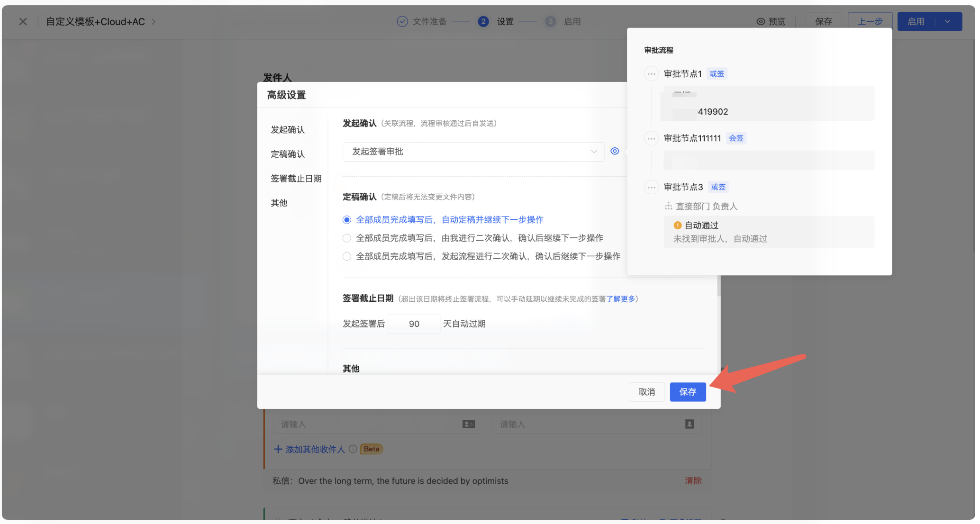Viewport: 980px width, 524px height.
Task: Go to 签署截止日期 in settings sidebar
Action: 296,179
